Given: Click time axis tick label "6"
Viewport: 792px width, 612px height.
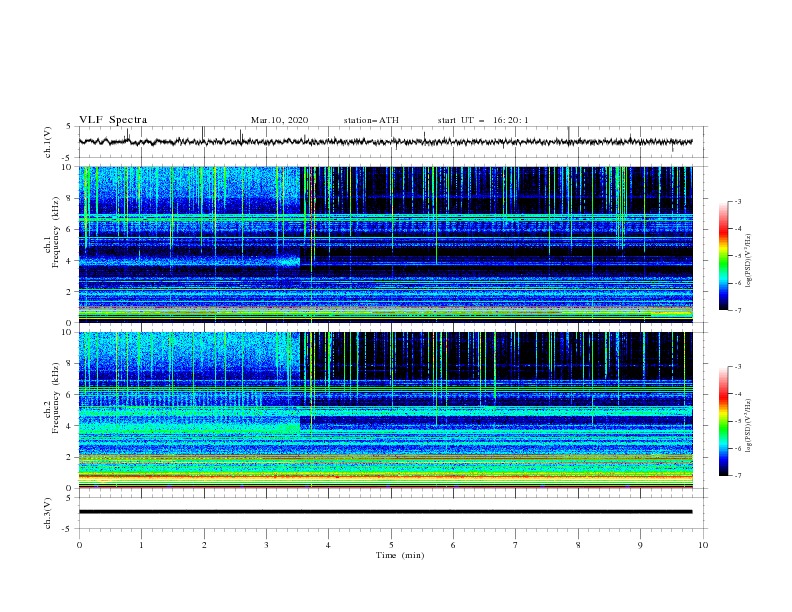Looking at the screenshot, I should 453,545.
